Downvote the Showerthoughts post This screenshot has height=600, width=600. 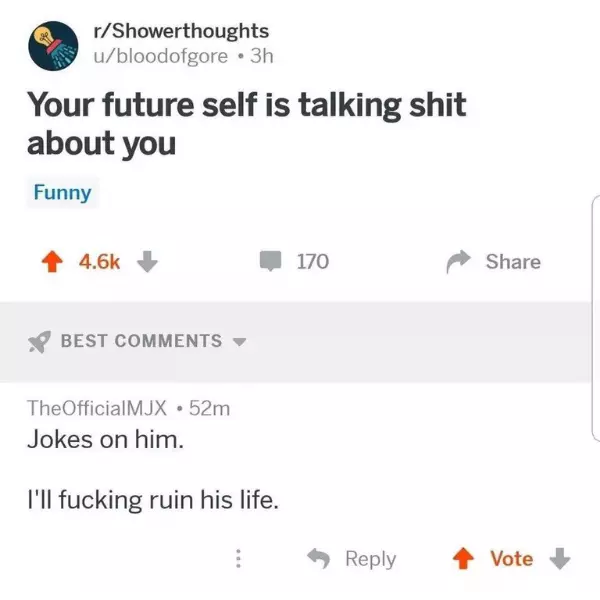pos(147,262)
